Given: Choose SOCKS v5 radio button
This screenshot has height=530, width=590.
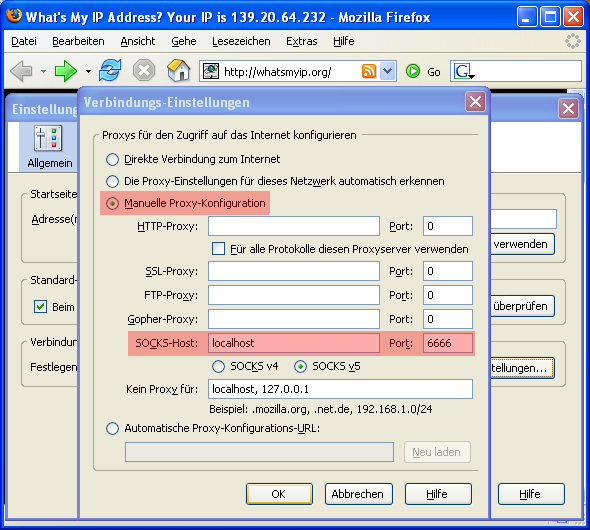Looking at the screenshot, I should click(x=300, y=366).
